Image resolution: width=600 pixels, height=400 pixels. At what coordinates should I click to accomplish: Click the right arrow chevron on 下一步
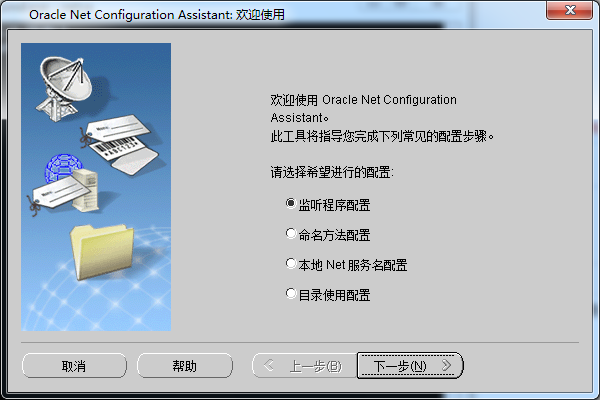pyautogui.click(x=446, y=365)
